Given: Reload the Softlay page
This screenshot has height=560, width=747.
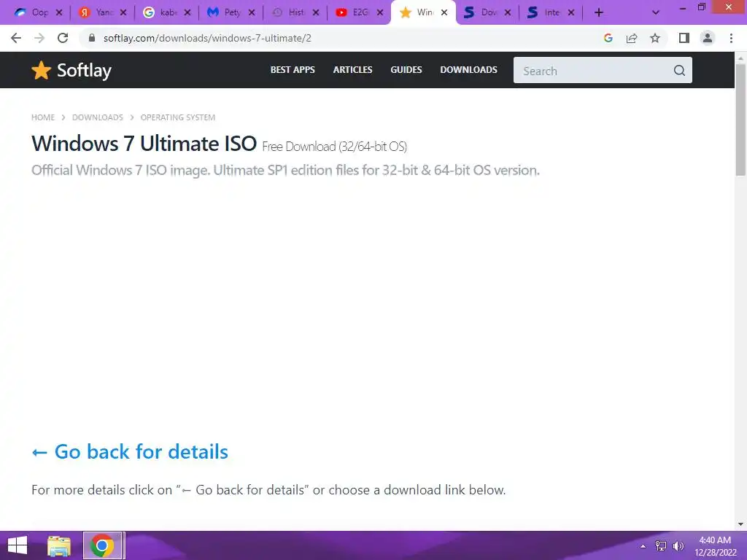Looking at the screenshot, I should pyautogui.click(x=63, y=38).
